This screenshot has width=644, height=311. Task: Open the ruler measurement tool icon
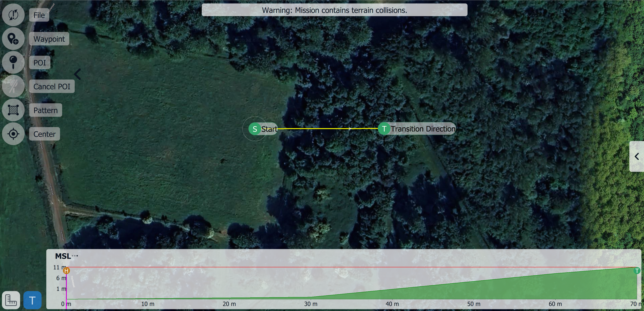tap(11, 300)
